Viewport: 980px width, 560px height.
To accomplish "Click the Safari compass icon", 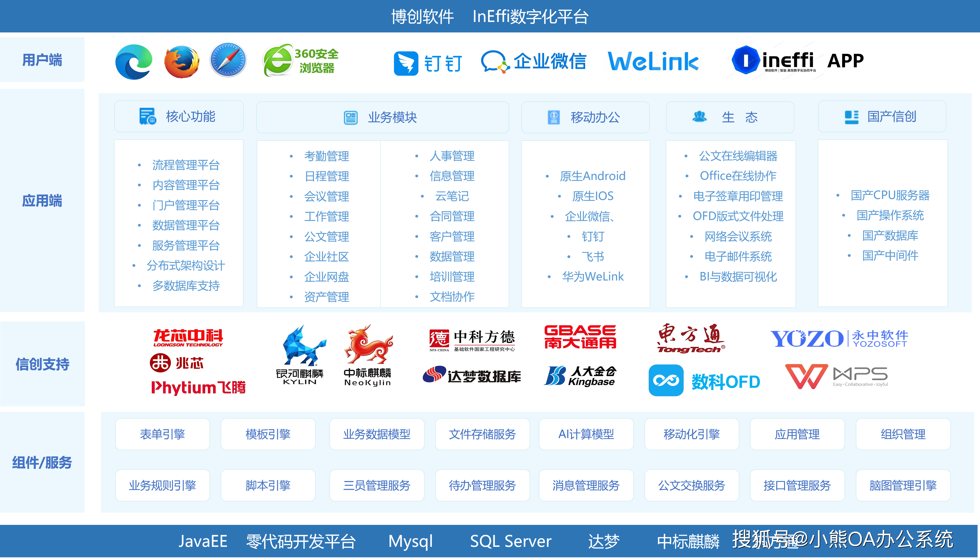I will [x=228, y=60].
